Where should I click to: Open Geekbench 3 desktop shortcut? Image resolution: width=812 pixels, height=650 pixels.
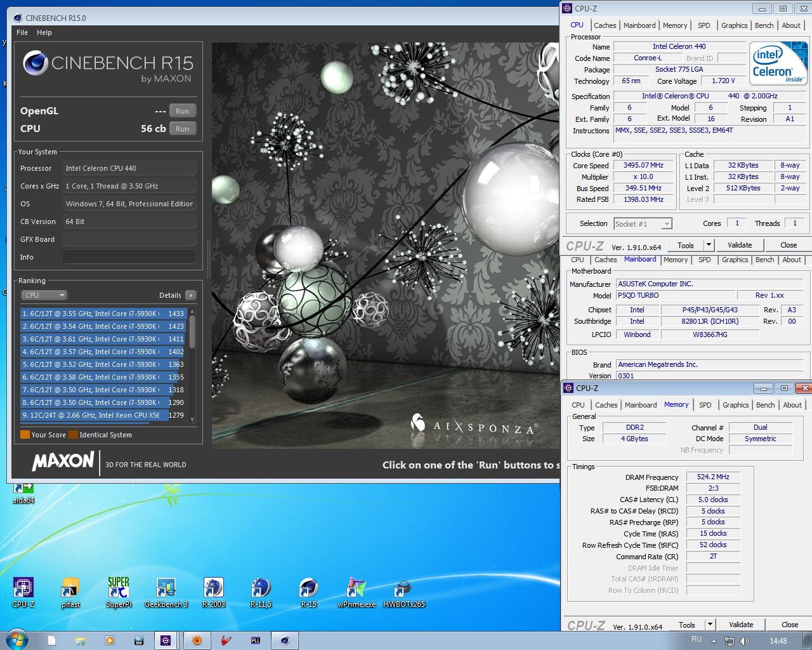166,593
